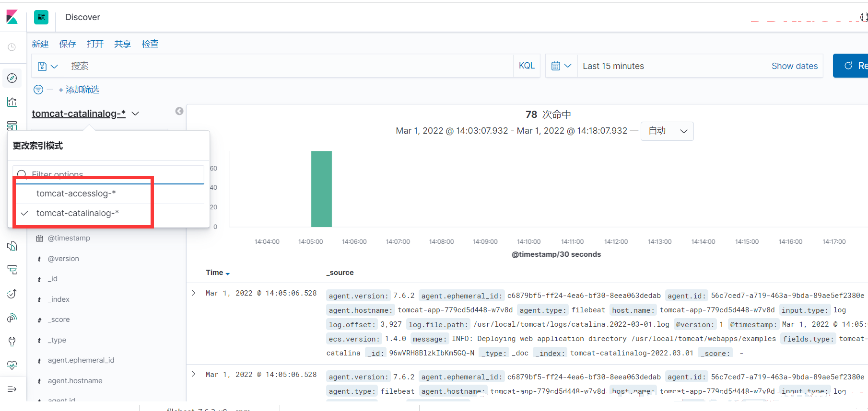Open calendar quick time menu
Viewport: 868px width, 411px height.
point(561,66)
